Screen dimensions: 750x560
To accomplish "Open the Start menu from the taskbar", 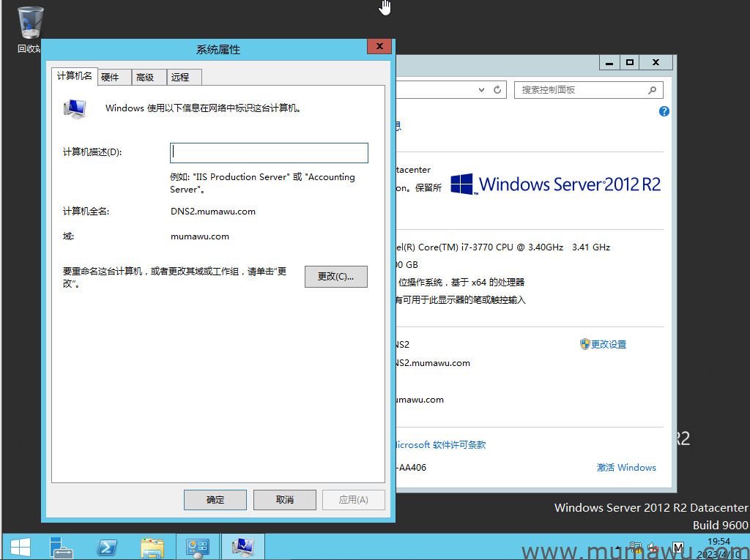I will [20, 547].
